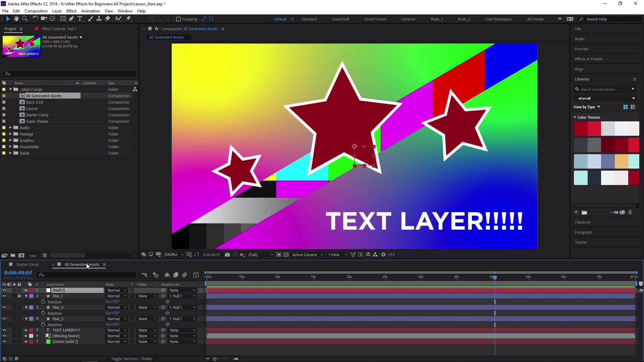Click the Toggle Switches/Modes button
Screen dimensions: 644x362
point(132,358)
